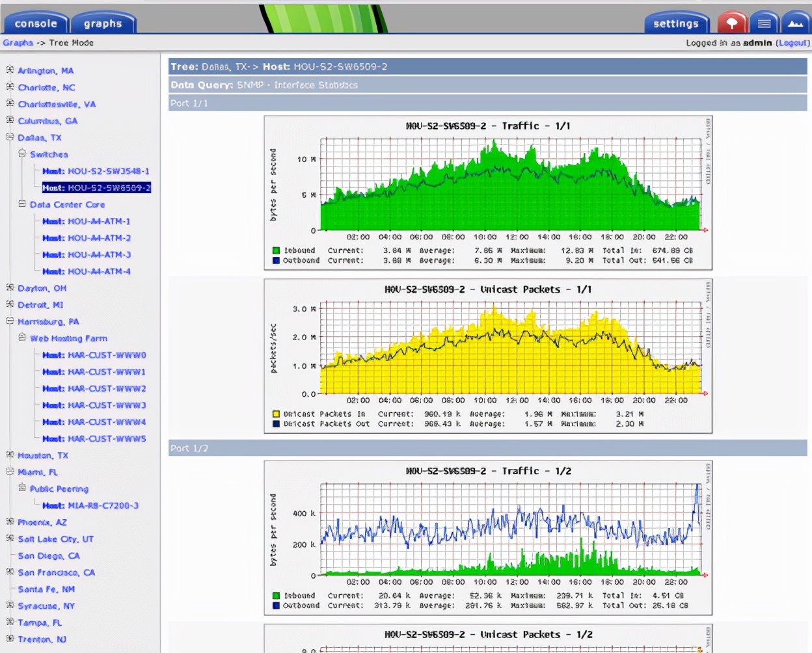Collapse the Dallas, TX tree node
The image size is (812, 653).
[x=10, y=137]
